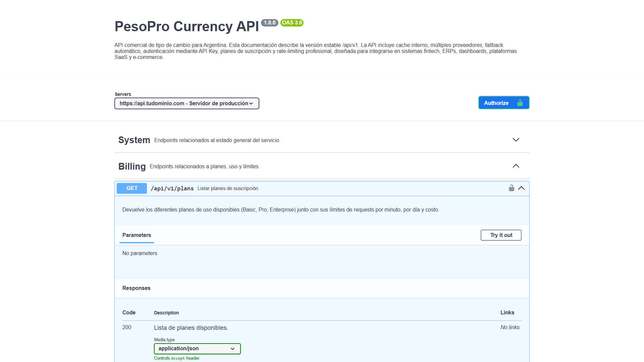Screen dimensions: 644x362
Task: Click the Listar planes de suscripción summary
Action: click(x=228, y=188)
